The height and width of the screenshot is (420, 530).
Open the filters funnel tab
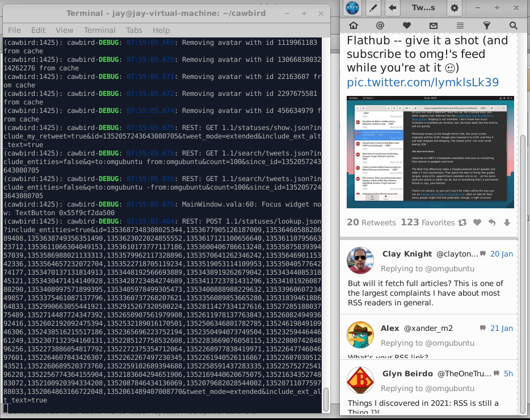[x=487, y=26]
